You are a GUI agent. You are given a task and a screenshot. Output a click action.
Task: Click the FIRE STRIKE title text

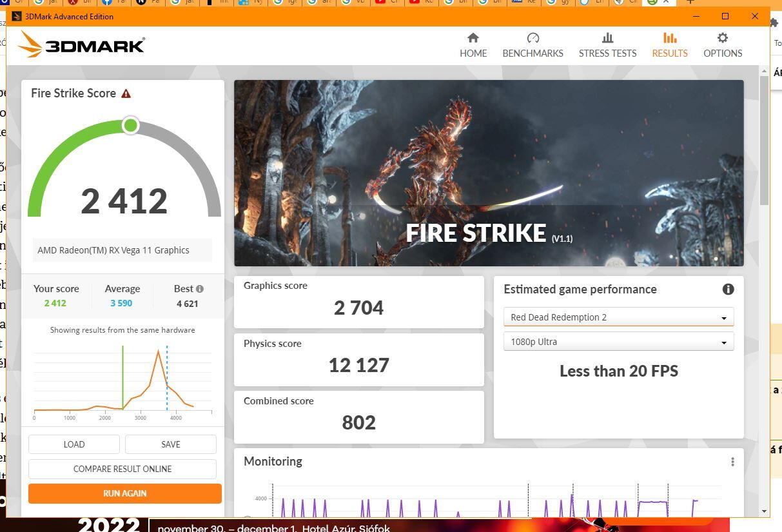tap(476, 233)
